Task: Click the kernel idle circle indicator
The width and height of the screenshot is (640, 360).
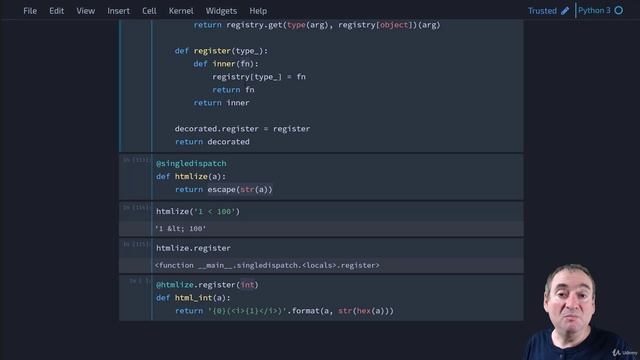Action: coord(619,11)
